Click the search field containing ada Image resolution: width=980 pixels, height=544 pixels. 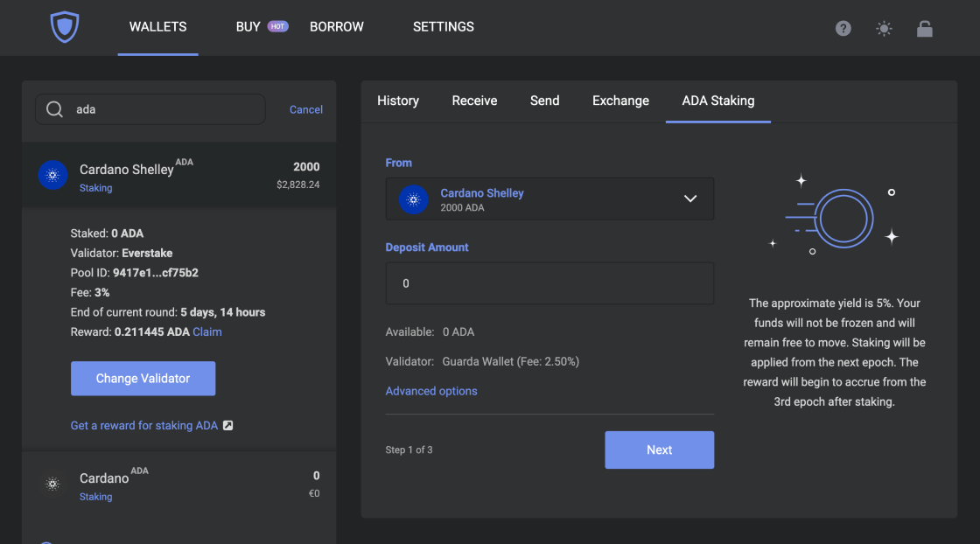[x=150, y=109]
